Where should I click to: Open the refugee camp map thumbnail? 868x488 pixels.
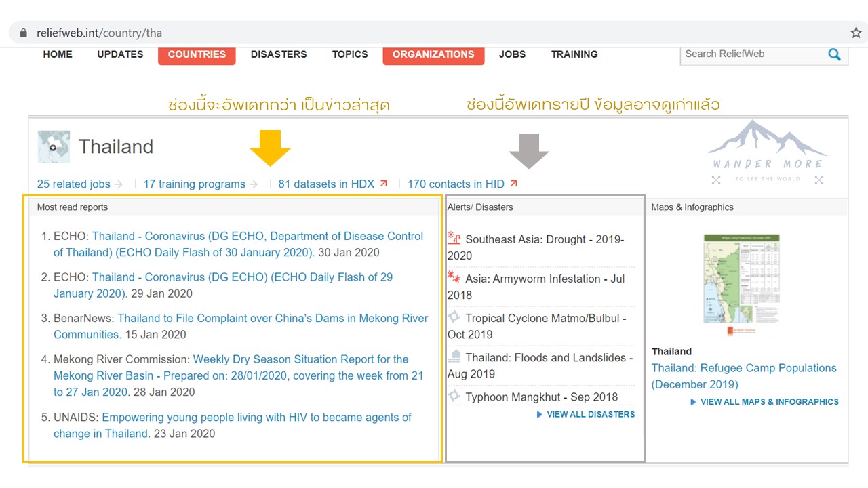point(742,285)
